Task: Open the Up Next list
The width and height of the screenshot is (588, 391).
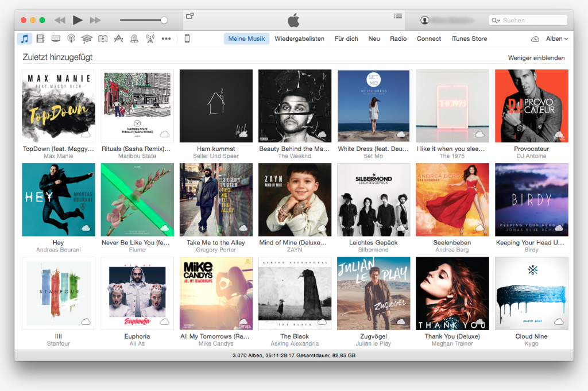Action: (x=398, y=16)
